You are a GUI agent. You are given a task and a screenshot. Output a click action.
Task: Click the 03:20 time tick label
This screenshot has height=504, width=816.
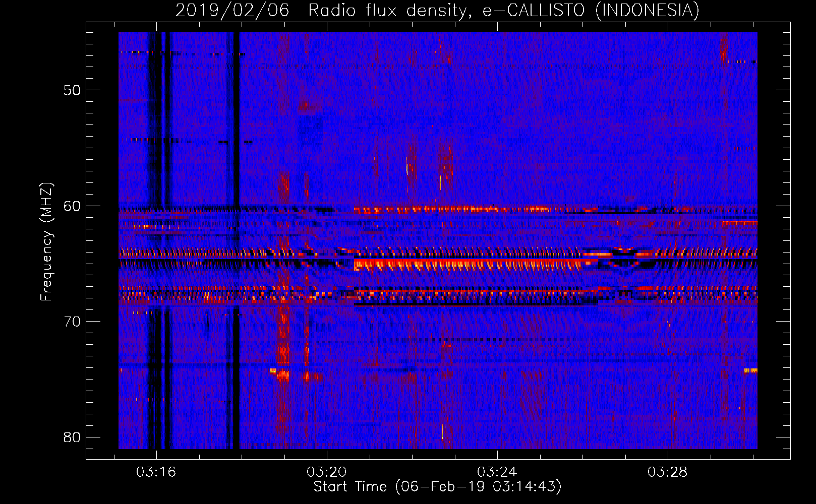click(x=327, y=472)
